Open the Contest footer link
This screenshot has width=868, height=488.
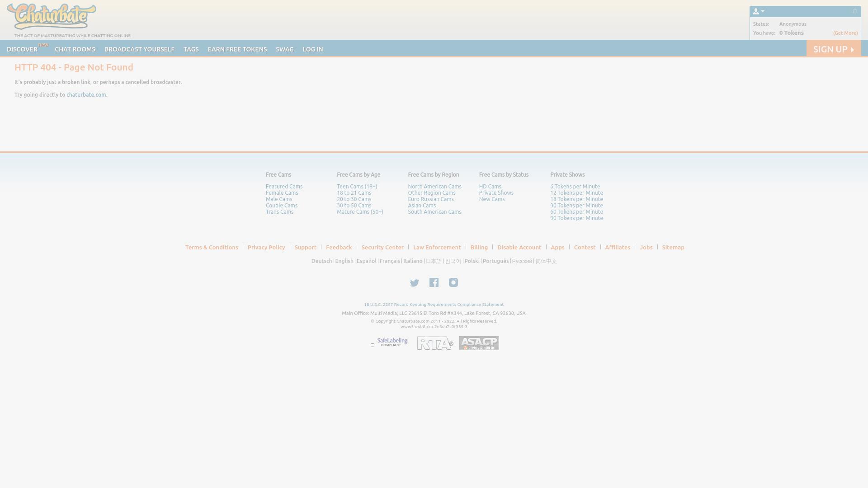point(585,248)
